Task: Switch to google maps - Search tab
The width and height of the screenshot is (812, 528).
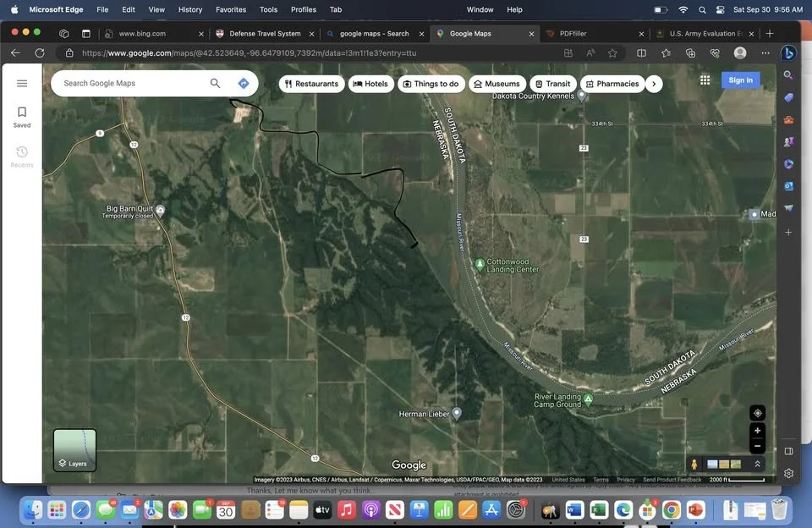Action: click(x=375, y=34)
